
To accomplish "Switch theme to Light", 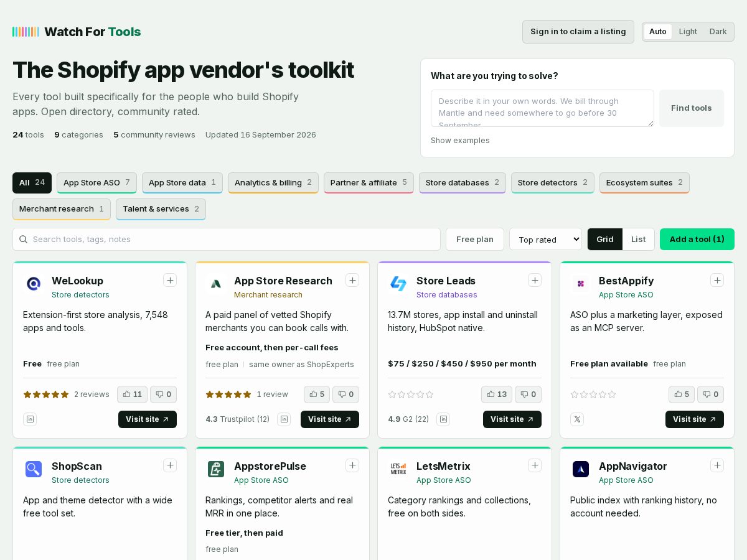I will (x=688, y=32).
